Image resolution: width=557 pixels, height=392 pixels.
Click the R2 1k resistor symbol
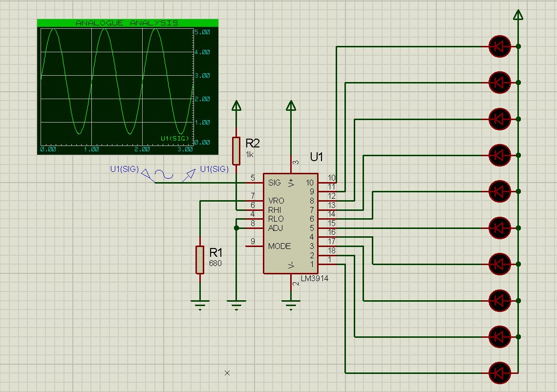tap(236, 151)
